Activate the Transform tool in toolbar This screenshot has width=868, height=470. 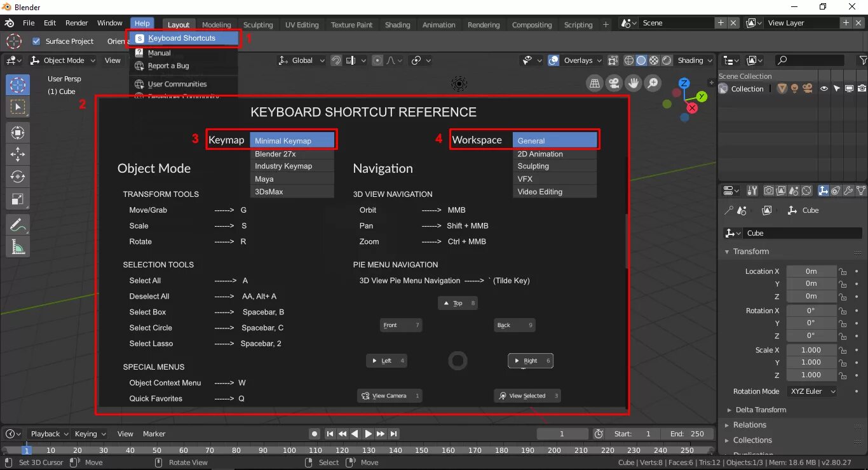[18, 133]
